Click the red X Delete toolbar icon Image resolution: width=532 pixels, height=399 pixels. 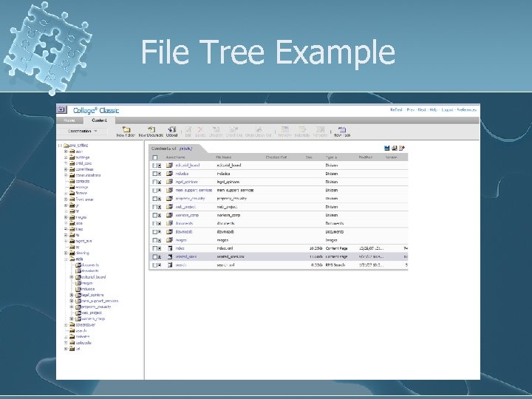200,129
